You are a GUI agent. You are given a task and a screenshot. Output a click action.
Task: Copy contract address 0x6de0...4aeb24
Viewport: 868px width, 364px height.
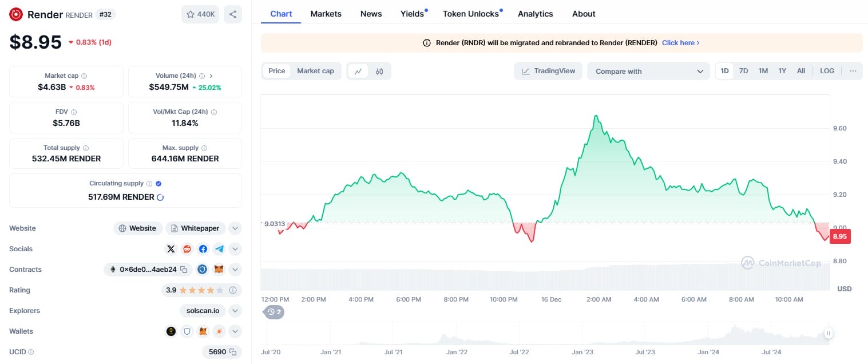pyautogui.click(x=184, y=270)
